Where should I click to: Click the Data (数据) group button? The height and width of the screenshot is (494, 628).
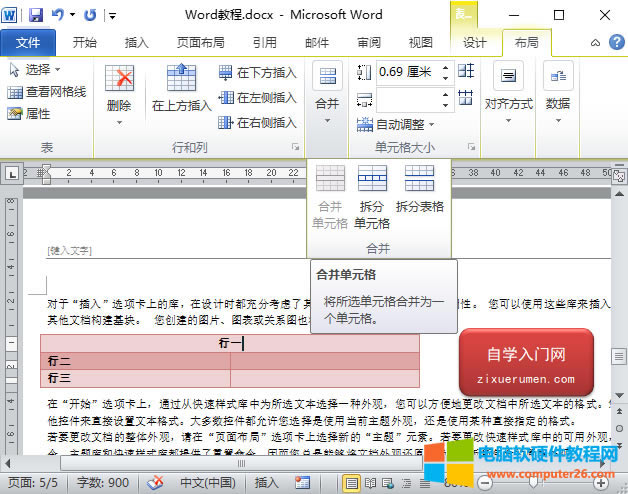pos(558,88)
